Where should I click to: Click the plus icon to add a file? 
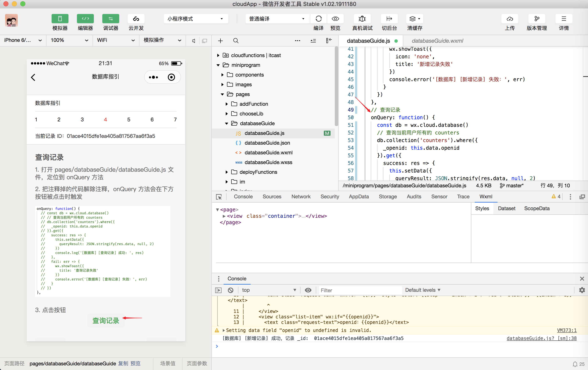[x=220, y=41]
